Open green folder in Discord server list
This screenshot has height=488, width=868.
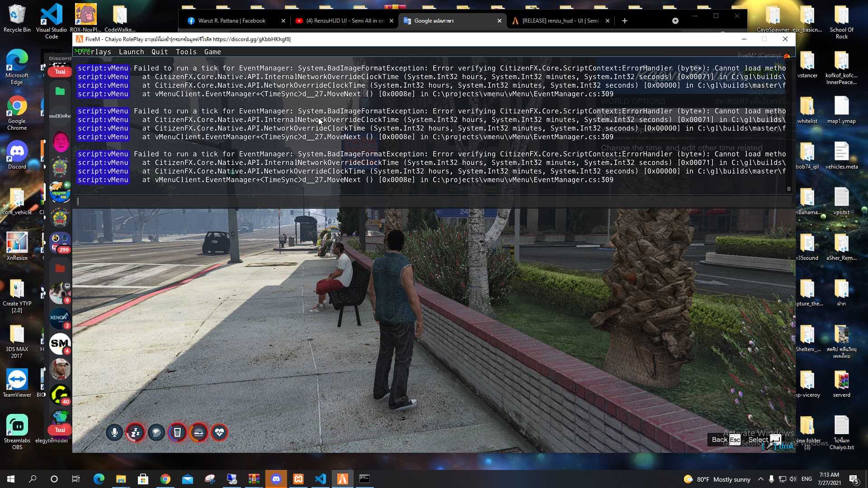pos(60,91)
